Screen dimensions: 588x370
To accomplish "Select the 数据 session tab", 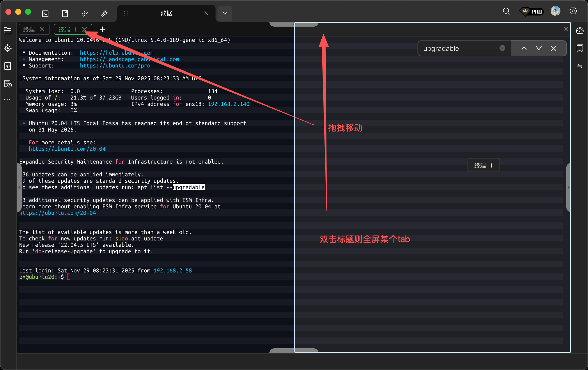I will [166, 13].
